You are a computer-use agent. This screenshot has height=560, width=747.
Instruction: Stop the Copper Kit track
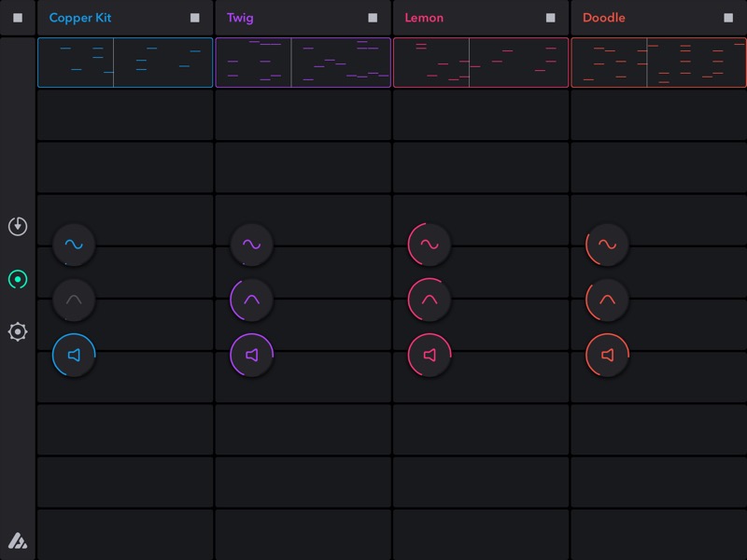tap(195, 18)
